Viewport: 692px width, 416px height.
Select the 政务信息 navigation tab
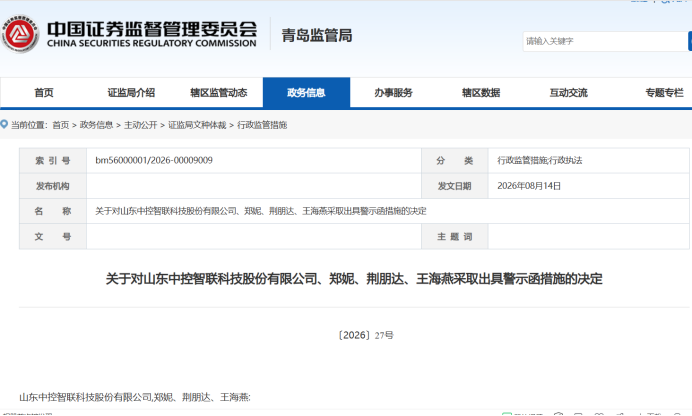[x=306, y=93]
